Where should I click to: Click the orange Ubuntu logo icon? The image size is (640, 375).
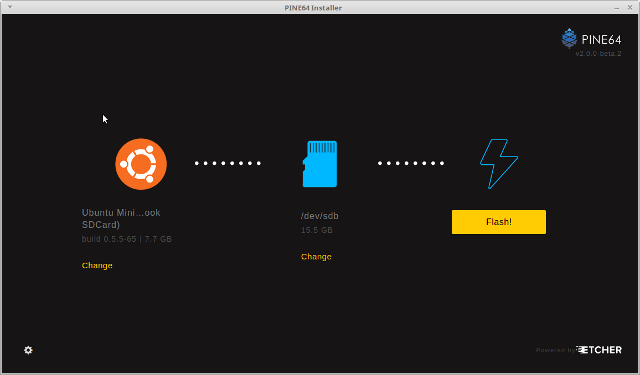click(x=141, y=164)
